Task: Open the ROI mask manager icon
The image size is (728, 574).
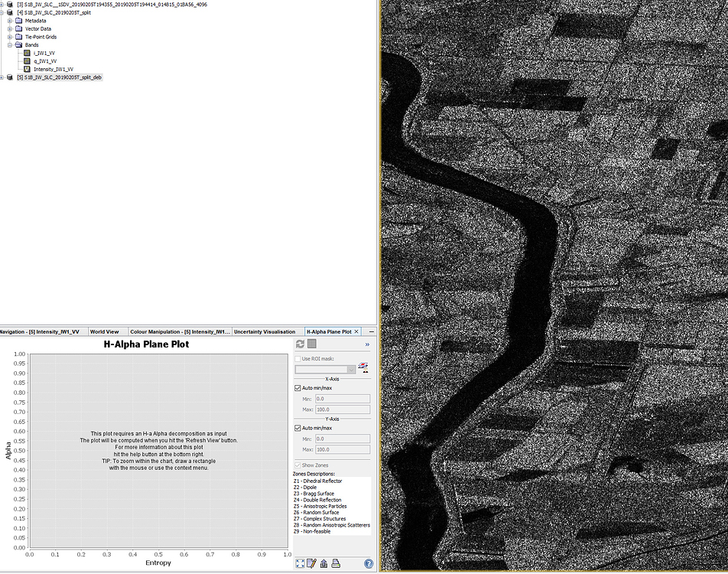Action: (364, 367)
